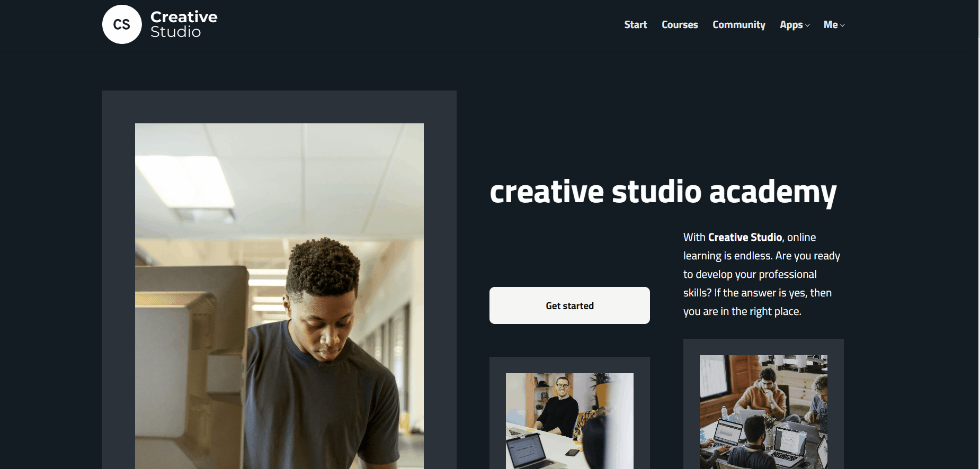Click the round CS logo icon

122,24
